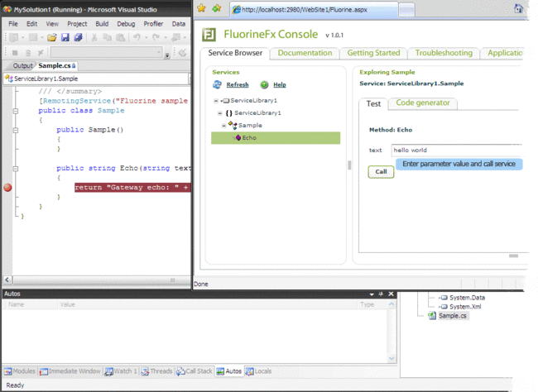Click the Save All toolbar icon

pyautogui.click(x=79, y=37)
